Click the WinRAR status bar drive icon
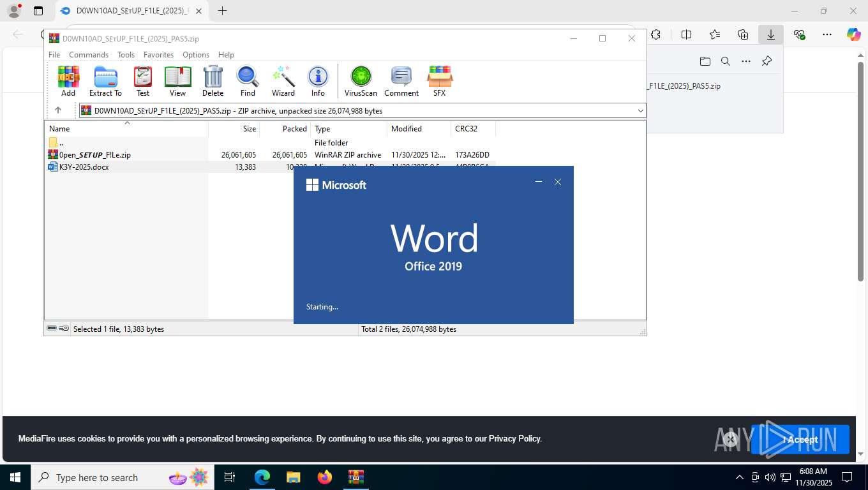 pos(52,329)
